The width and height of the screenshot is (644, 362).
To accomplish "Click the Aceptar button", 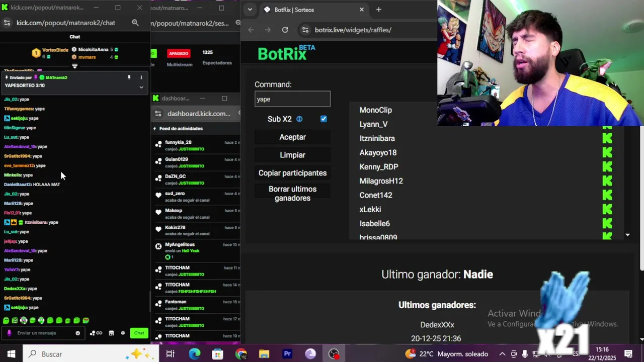I will coord(292,137).
